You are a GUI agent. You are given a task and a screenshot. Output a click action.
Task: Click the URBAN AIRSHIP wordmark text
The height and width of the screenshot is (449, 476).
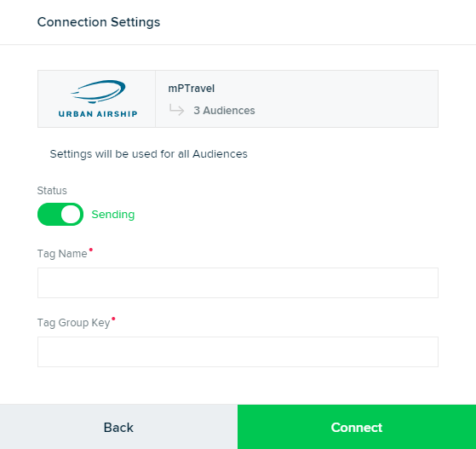(x=98, y=114)
